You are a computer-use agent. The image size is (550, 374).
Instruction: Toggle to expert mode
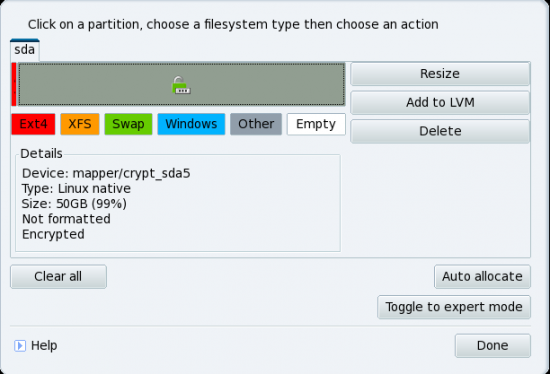[x=454, y=307]
